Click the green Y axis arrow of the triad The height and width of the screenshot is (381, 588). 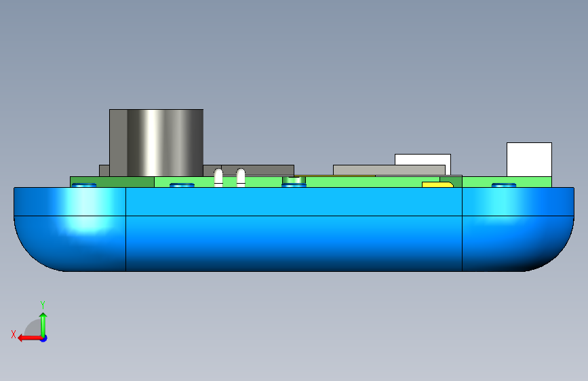point(43,324)
